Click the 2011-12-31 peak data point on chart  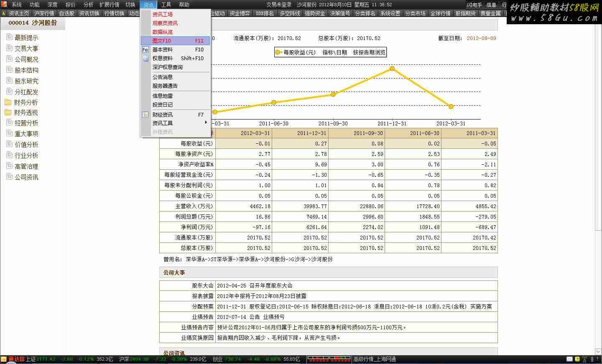(x=392, y=69)
